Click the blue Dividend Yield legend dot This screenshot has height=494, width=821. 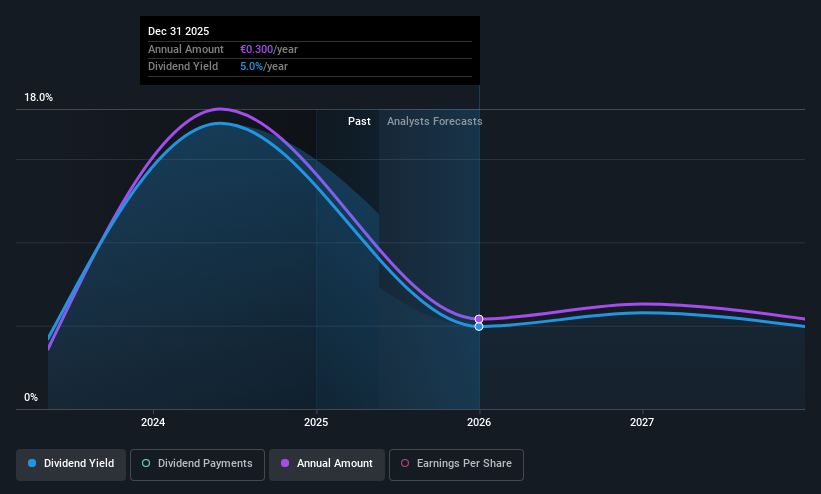32,463
